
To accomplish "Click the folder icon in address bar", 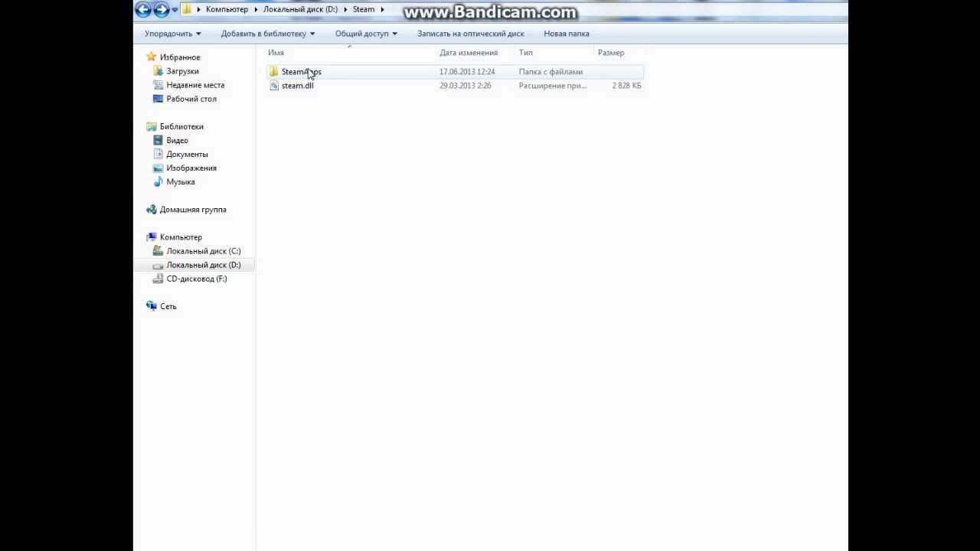I will pyautogui.click(x=186, y=9).
